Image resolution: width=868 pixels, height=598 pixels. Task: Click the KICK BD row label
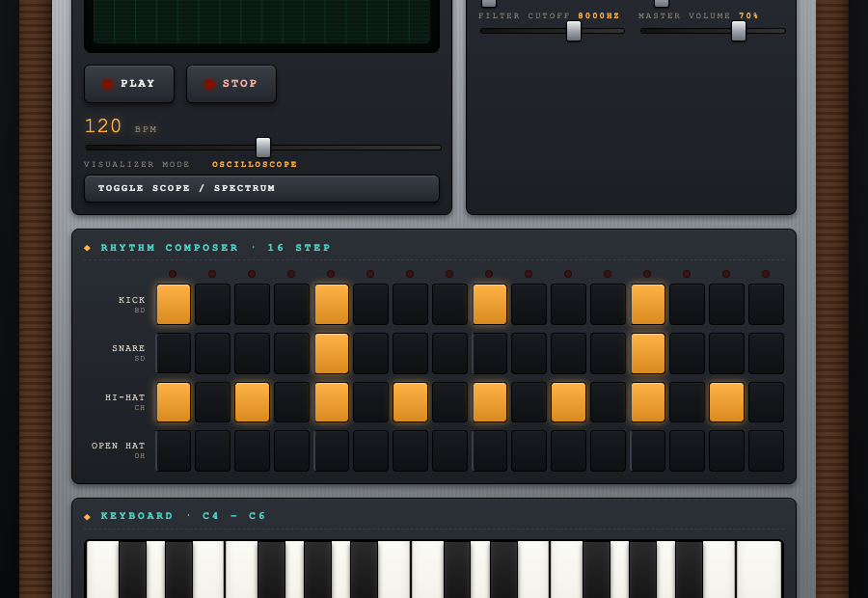132,304
